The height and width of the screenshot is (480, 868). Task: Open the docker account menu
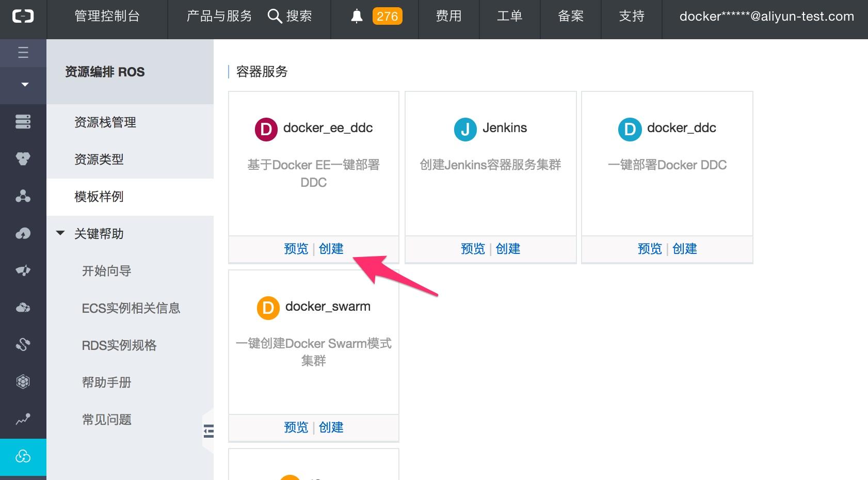point(766,17)
